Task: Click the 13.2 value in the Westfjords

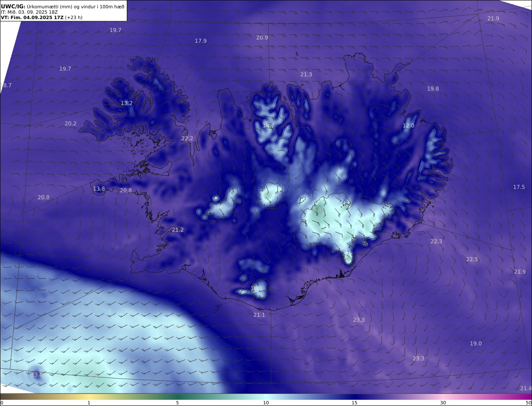Action: (x=127, y=103)
